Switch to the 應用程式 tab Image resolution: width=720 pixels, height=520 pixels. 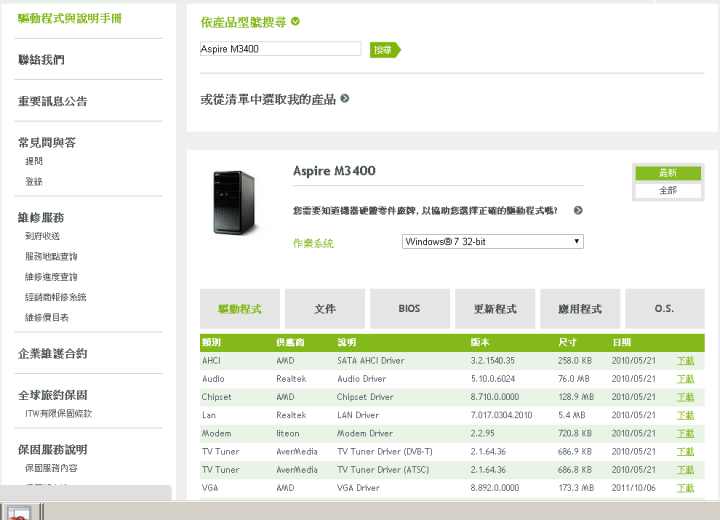[x=580, y=309]
